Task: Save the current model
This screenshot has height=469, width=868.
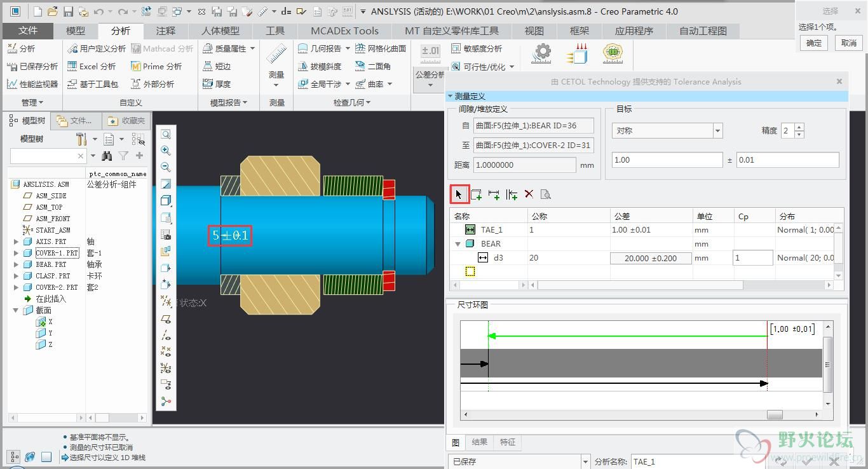Action: click(68, 11)
